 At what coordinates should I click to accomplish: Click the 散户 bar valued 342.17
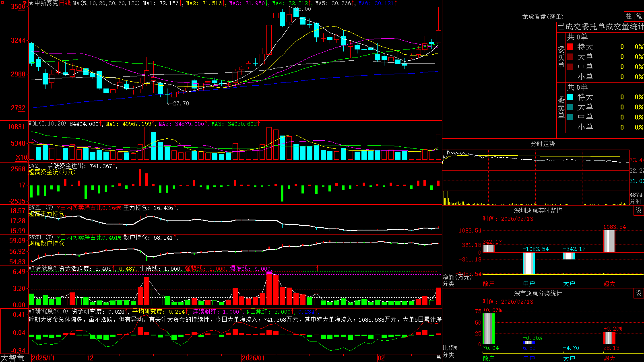point(489,249)
